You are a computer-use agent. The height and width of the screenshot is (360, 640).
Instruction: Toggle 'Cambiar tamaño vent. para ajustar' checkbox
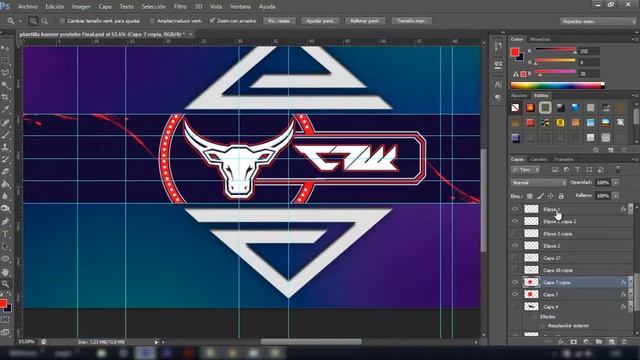point(62,21)
